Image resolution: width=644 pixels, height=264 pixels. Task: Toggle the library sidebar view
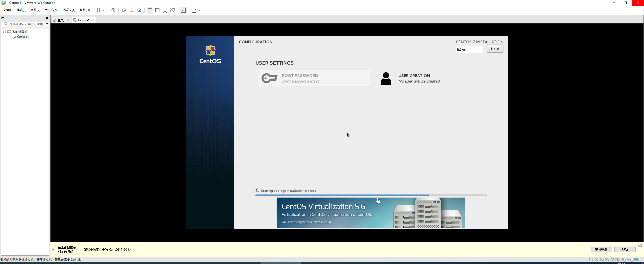tap(150, 10)
